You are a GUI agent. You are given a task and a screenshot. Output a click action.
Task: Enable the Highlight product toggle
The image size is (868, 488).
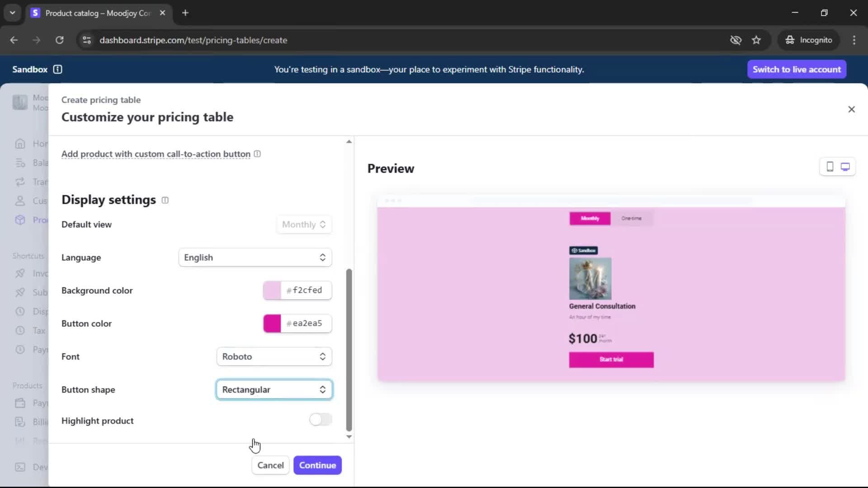click(321, 420)
